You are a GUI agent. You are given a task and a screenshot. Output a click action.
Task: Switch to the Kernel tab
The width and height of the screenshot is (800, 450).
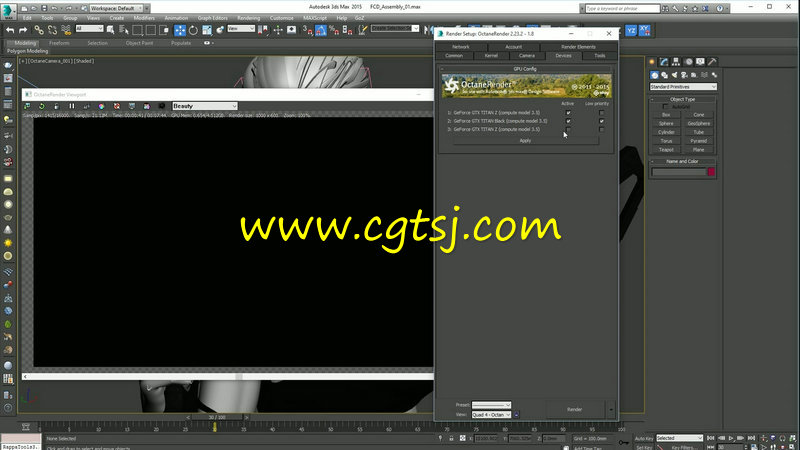491,56
